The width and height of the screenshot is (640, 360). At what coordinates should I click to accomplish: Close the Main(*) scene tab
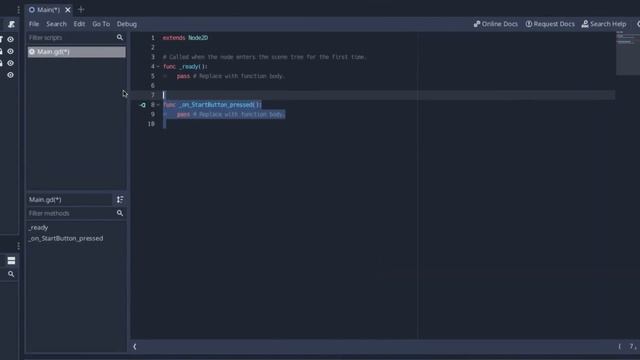tap(68, 9)
